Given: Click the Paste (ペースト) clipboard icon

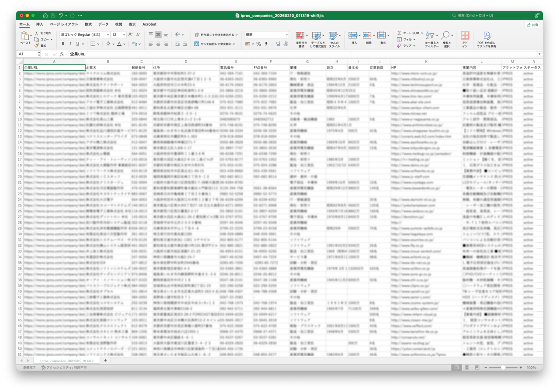Looking at the screenshot, I should 25,36.
